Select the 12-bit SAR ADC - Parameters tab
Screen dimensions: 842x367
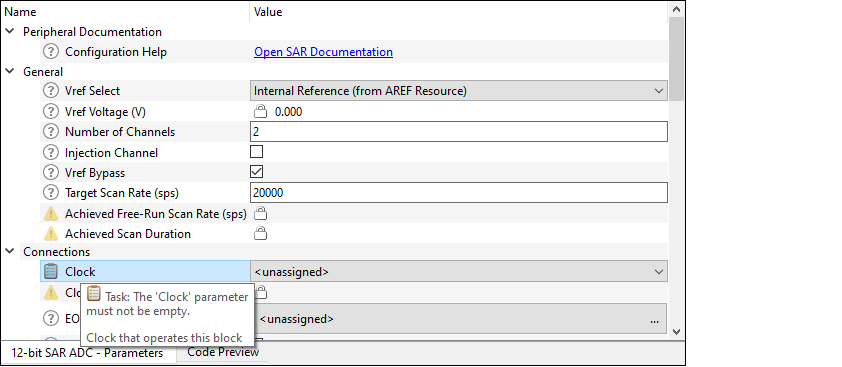87,353
